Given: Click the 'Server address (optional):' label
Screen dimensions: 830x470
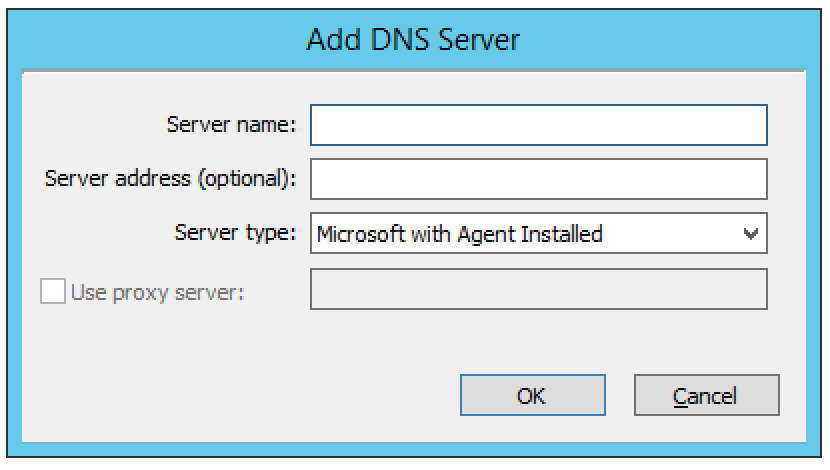Looking at the screenshot, I should pyautogui.click(x=171, y=180).
